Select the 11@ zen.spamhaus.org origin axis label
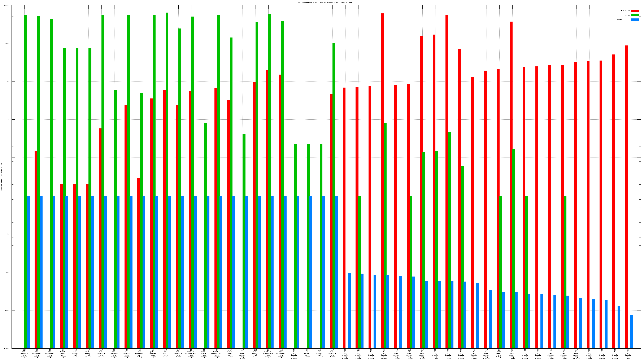 24,353
